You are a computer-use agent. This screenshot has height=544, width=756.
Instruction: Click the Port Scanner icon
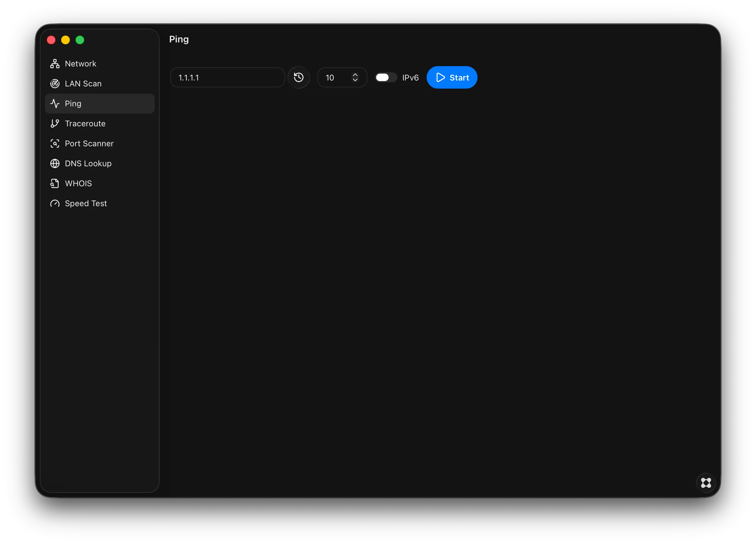55,144
